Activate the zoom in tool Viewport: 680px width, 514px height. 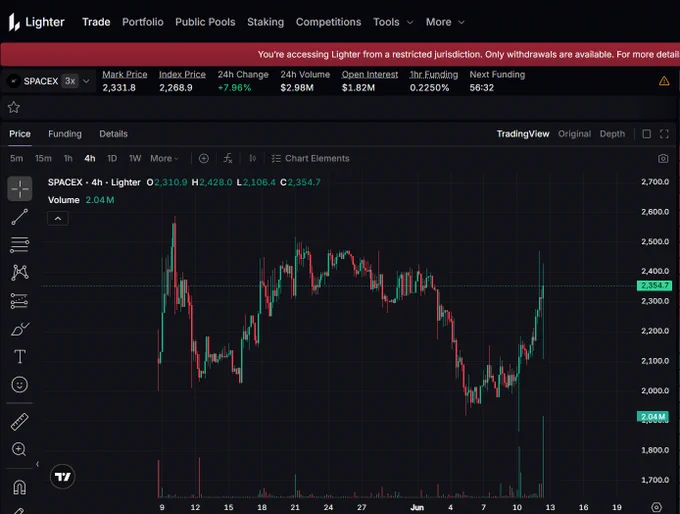coord(19,449)
